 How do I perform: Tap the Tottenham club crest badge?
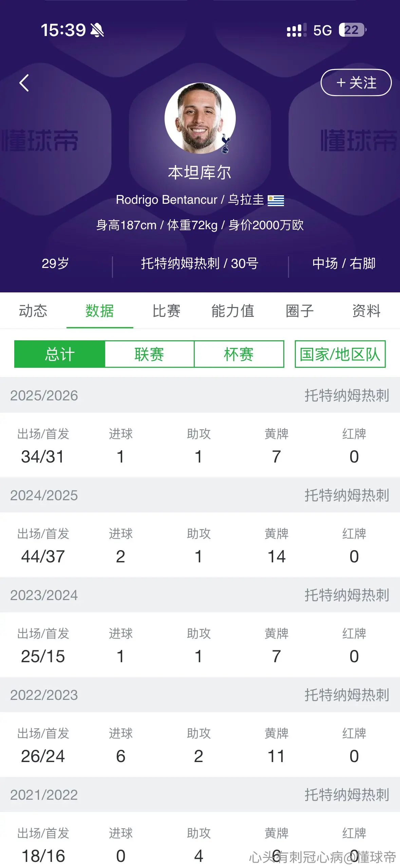[225, 144]
